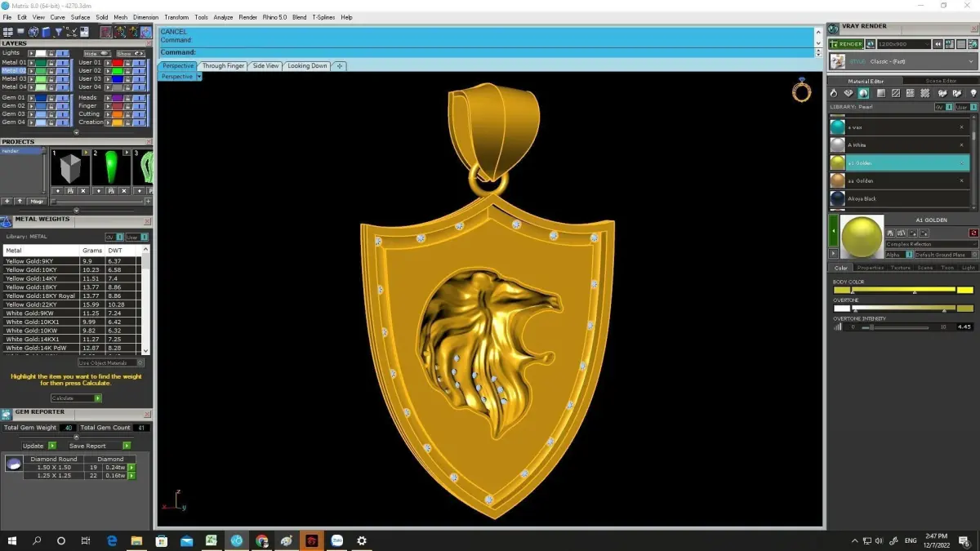Select the 'aa Golden' material in library
980x551 pixels.
coord(898,180)
